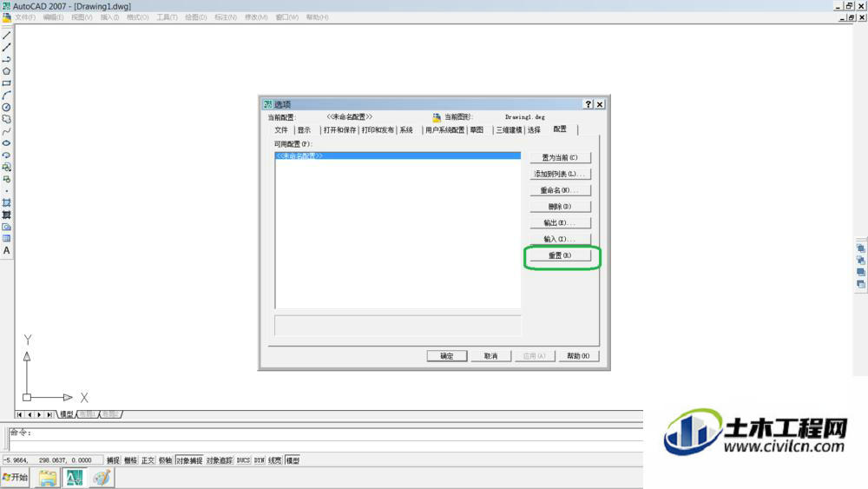The image size is (868, 489).
Task: Open File Explorer from the taskbar
Action: coord(48,478)
